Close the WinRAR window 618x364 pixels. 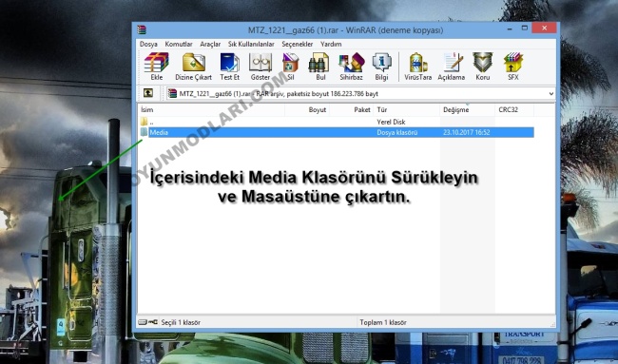pyautogui.click(x=544, y=28)
